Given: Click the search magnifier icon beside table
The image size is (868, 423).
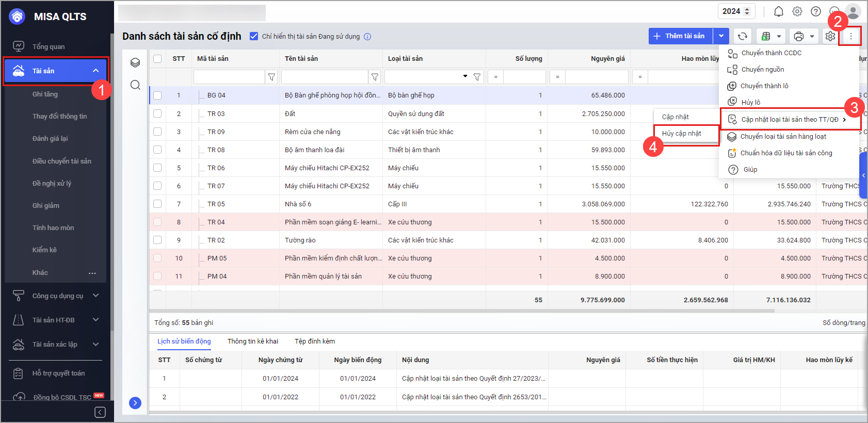Looking at the screenshot, I should coord(135,85).
